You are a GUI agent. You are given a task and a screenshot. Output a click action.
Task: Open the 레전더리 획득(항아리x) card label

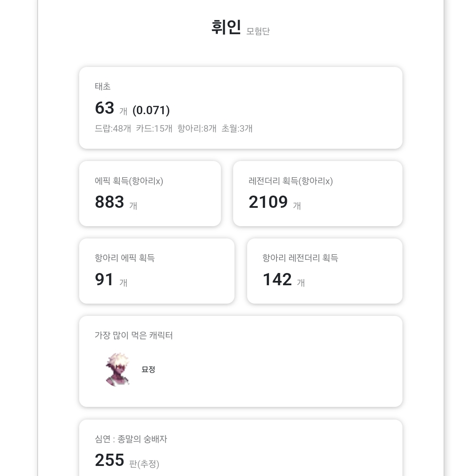coord(290,181)
